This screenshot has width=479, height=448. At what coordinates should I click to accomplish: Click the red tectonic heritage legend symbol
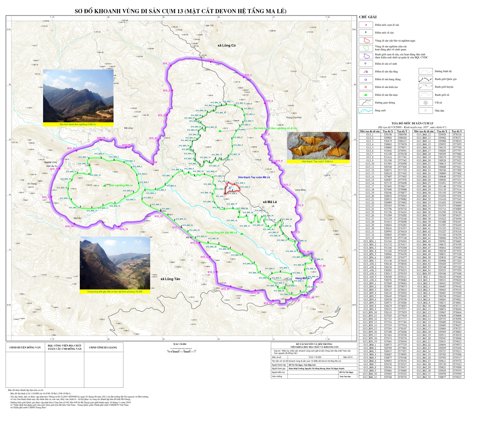coord(366,87)
